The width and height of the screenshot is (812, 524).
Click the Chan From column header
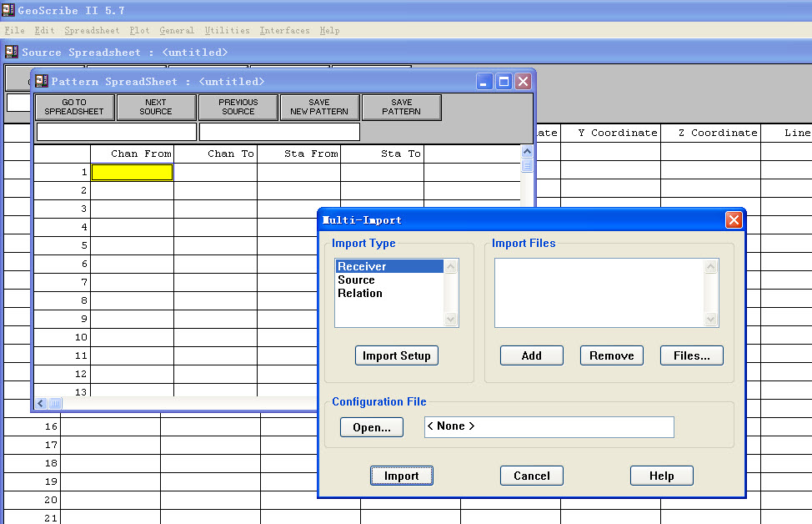[132, 154]
